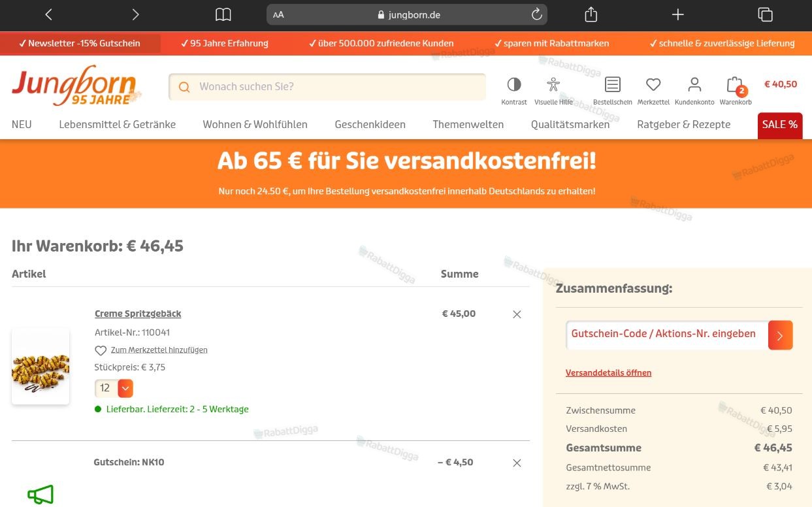Viewport: 812px width, 507px height.
Task: Open Ratgeber & Rezepte menu
Action: [683, 124]
